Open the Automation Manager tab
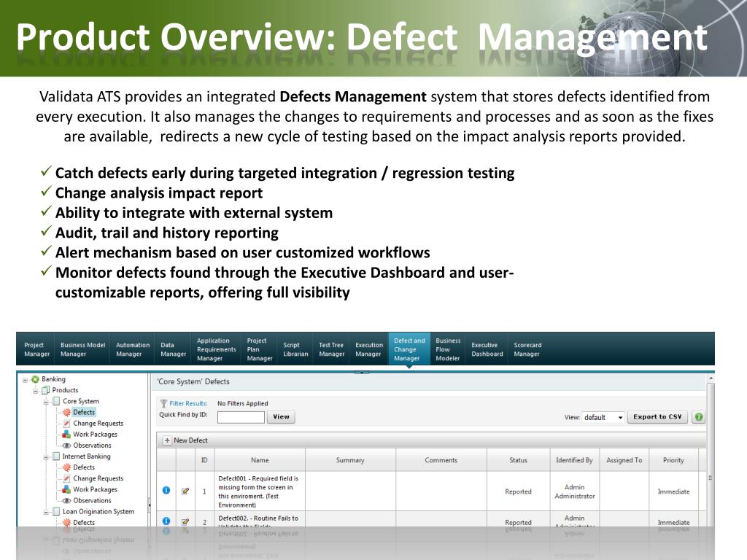The height and width of the screenshot is (560, 747). click(x=133, y=349)
